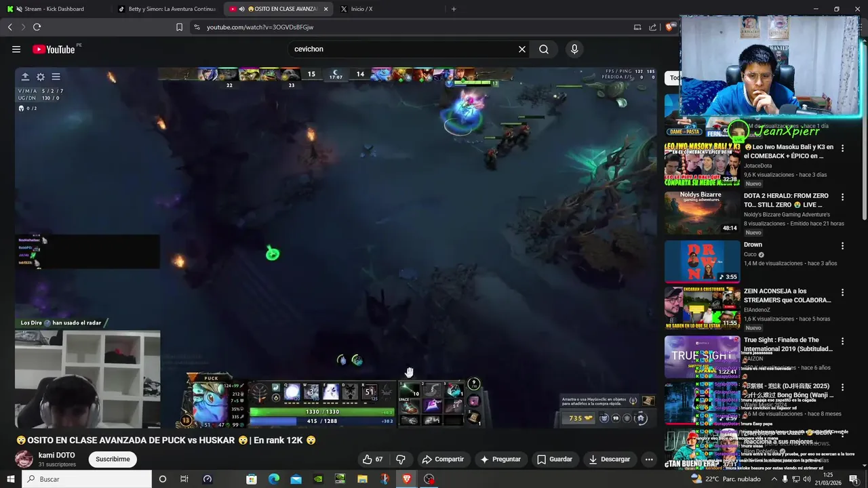Click the Windows taskbar Buscar search box
868x488 pixels.
click(87, 479)
